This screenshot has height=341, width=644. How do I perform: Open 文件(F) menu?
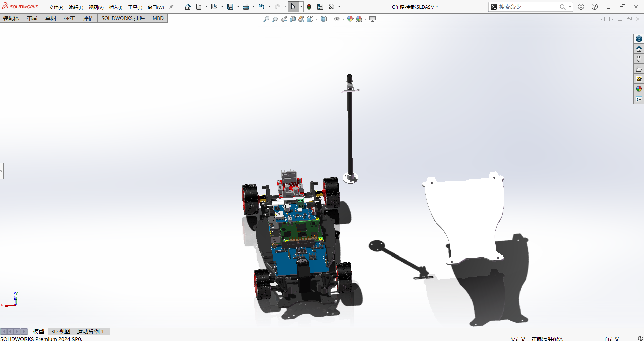click(x=56, y=7)
